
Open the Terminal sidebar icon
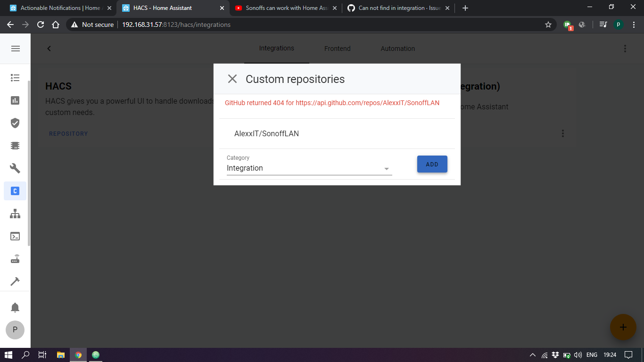[15, 236]
